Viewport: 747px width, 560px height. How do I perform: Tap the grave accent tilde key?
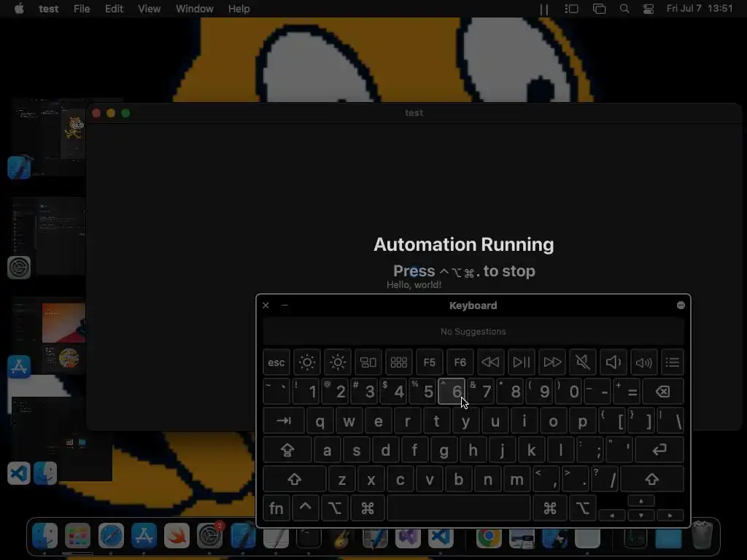[x=276, y=392]
